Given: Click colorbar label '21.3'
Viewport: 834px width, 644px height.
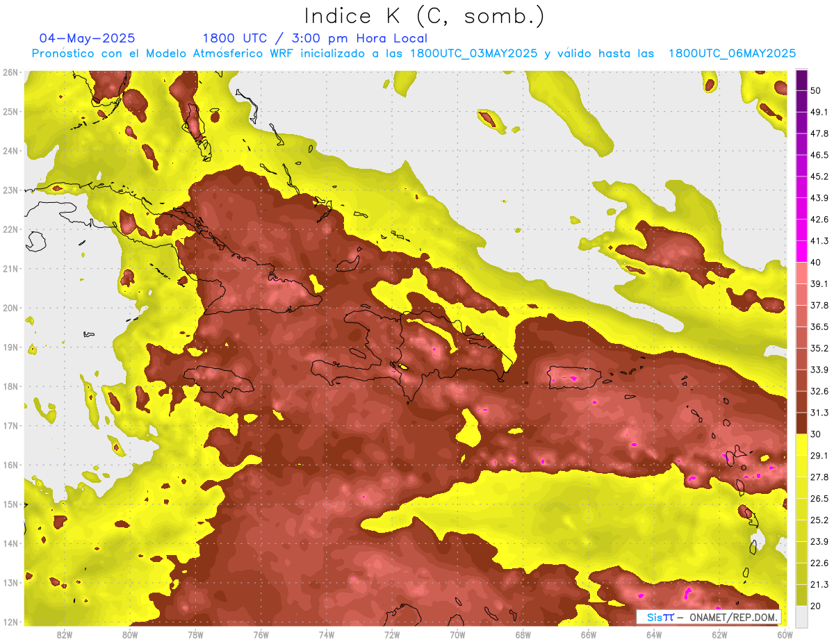Looking at the screenshot, I should point(819,584).
